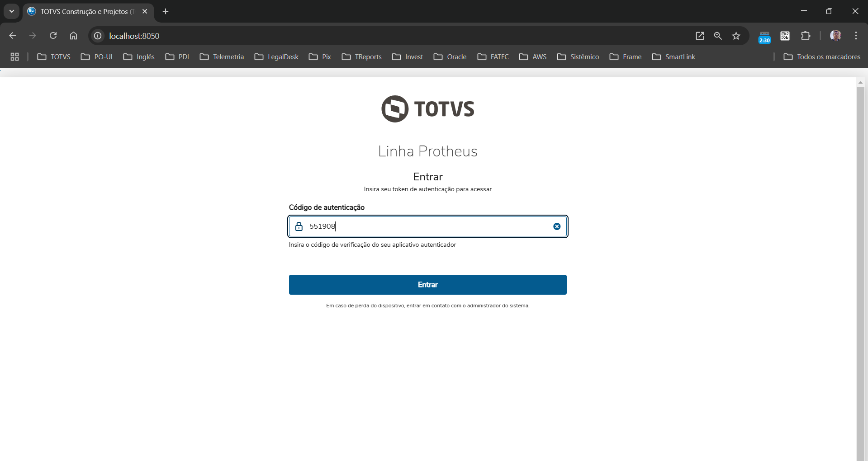
Task: Open the PDI bookmarks folder
Action: [177, 56]
